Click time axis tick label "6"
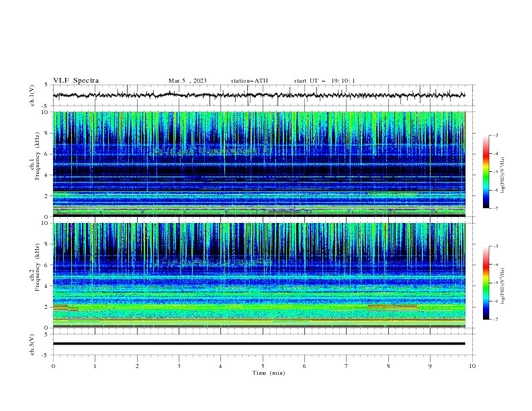 304,366
